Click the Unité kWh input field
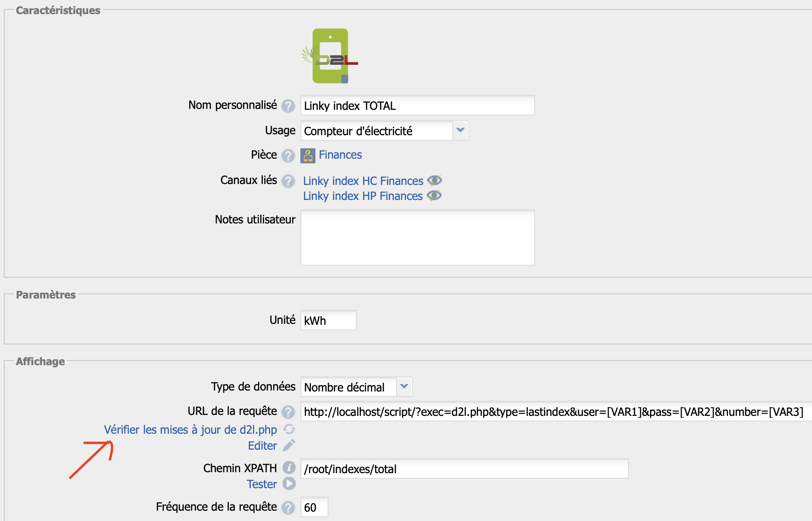Image resolution: width=812 pixels, height=521 pixels. (328, 321)
